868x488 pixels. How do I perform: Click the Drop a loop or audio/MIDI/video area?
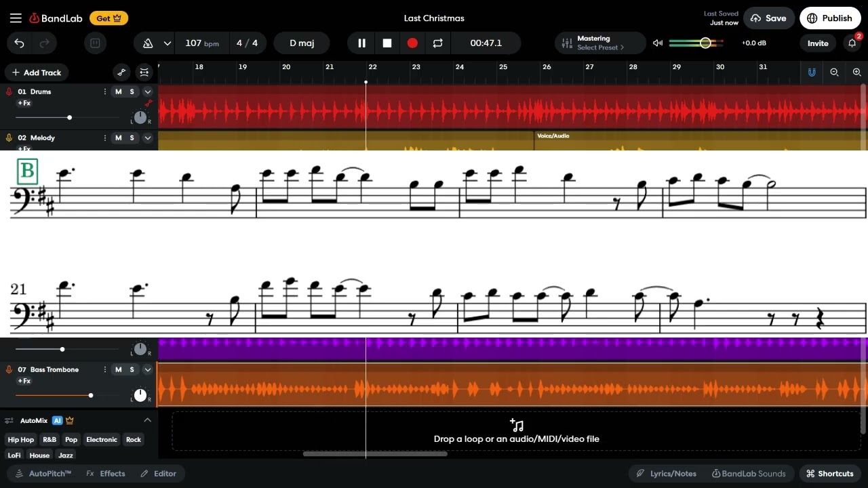(x=517, y=432)
